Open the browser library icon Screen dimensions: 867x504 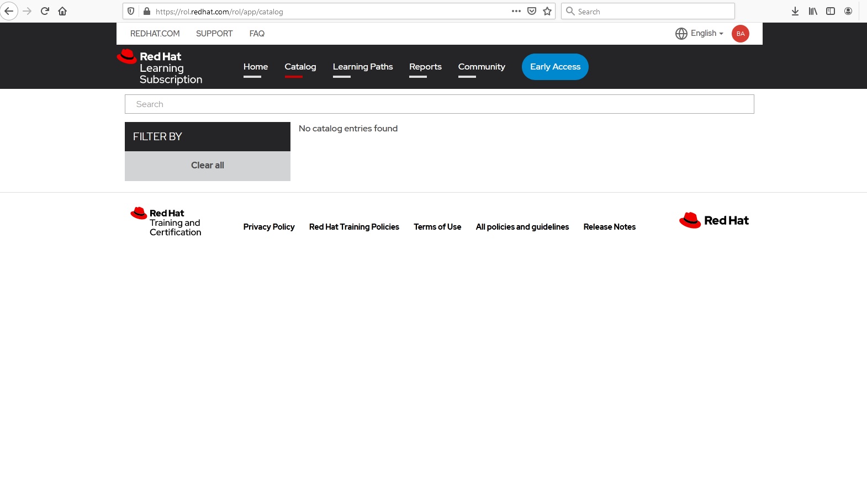point(813,11)
